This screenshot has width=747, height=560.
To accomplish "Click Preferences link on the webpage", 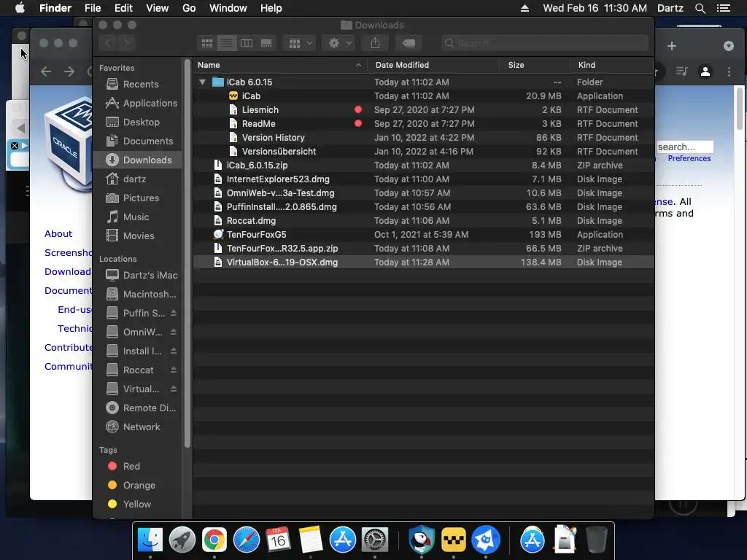I will point(689,158).
